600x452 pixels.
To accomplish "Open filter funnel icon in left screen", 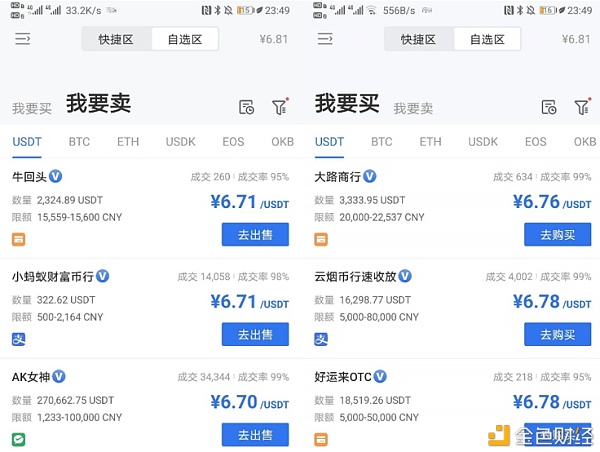I will tap(280, 107).
